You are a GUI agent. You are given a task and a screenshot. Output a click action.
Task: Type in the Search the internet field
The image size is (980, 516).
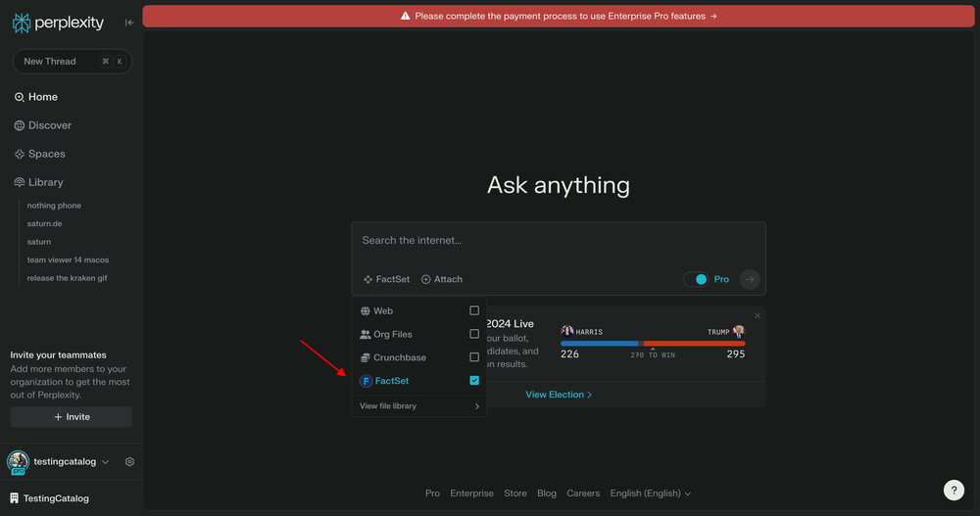(x=557, y=241)
